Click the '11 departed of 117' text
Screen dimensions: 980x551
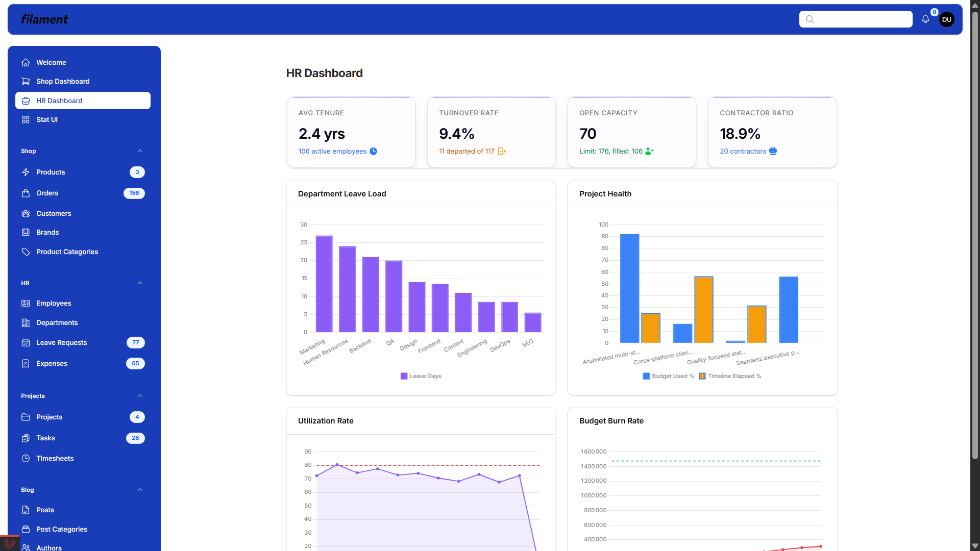tap(467, 151)
